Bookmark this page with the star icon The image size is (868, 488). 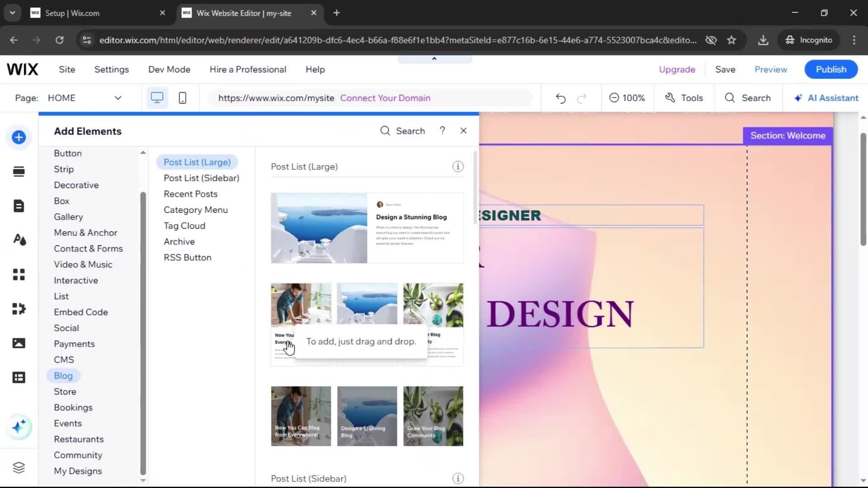pos(731,40)
